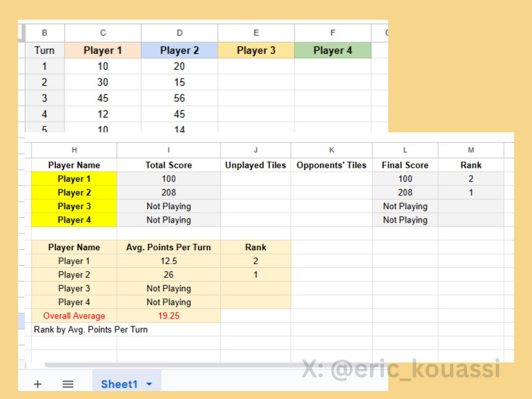Select the blue Player 2 header cell

pyautogui.click(x=179, y=50)
